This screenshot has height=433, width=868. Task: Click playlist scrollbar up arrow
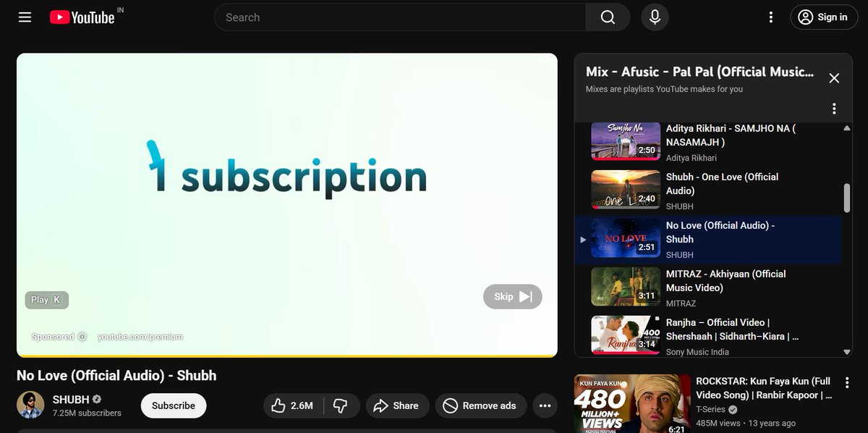click(847, 128)
